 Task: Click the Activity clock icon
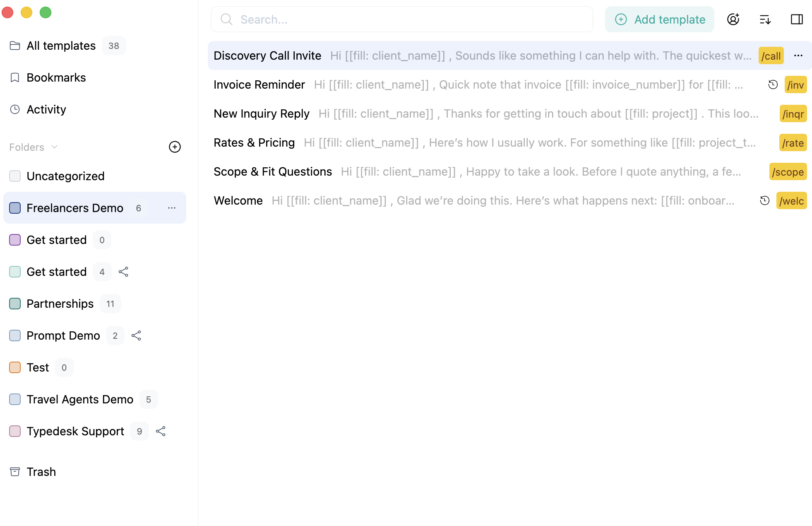15,109
